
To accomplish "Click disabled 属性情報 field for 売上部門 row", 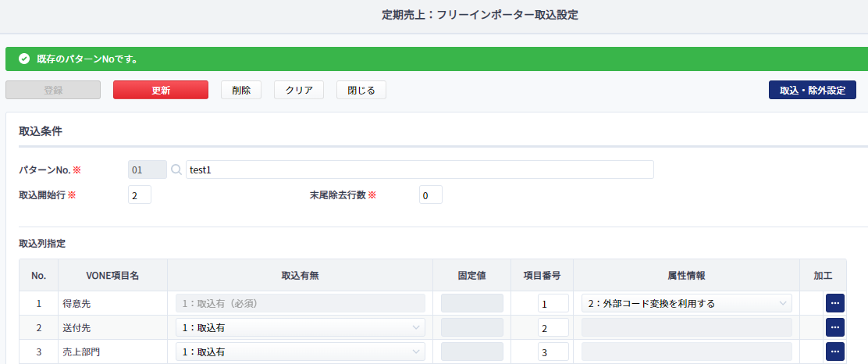I will tap(686, 352).
